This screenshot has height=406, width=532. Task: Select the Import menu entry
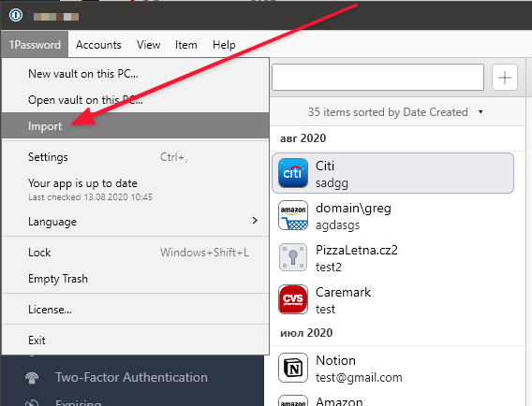(136, 125)
